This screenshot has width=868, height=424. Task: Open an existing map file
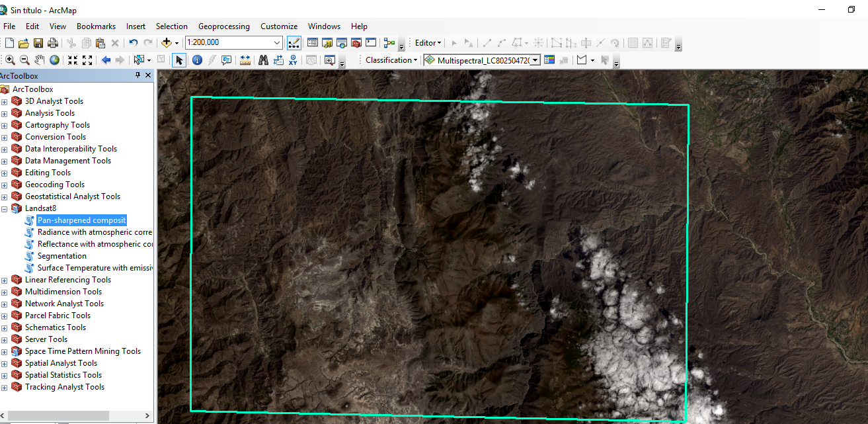[x=23, y=43]
